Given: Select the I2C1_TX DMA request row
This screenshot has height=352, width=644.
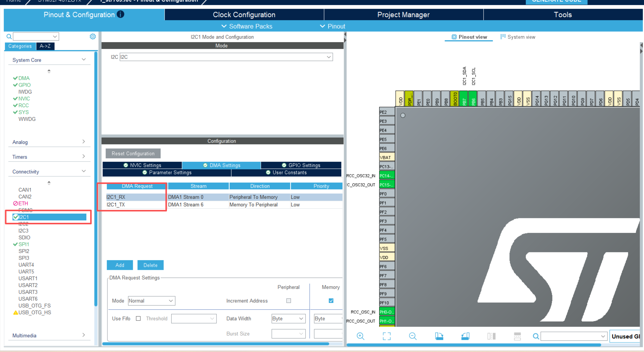Looking at the screenshot, I should (x=224, y=205).
